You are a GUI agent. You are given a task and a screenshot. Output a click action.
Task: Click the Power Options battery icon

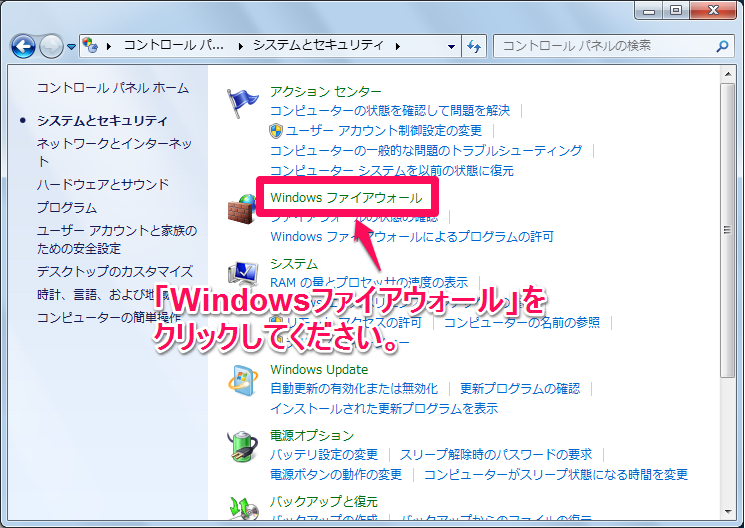click(242, 447)
